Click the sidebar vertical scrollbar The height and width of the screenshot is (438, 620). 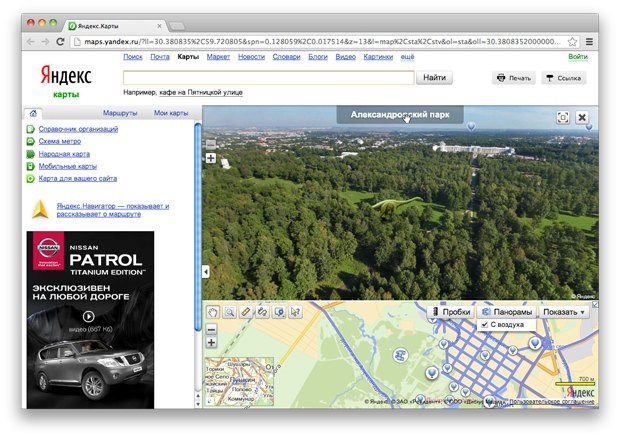point(198,227)
